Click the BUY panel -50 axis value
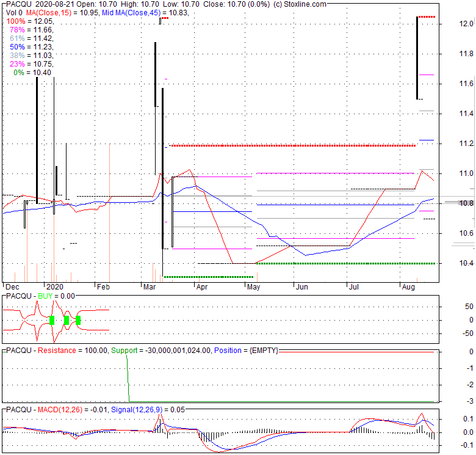476x455 pixels. tap(468, 333)
